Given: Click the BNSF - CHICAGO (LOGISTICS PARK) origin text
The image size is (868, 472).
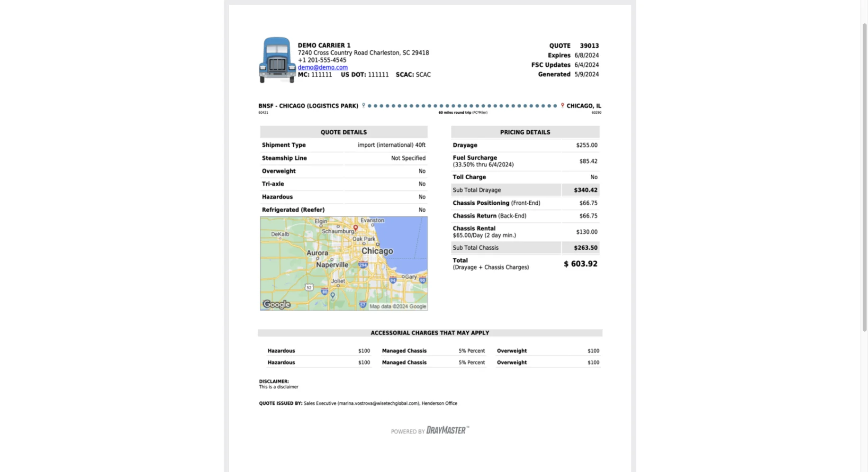Looking at the screenshot, I should click(x=308, y=106).
